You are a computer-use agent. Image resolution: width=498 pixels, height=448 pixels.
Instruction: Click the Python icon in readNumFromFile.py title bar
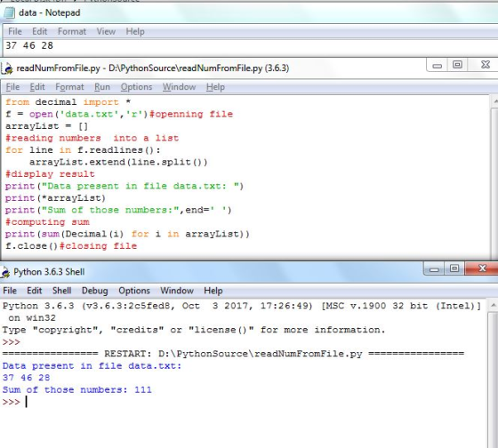tap(7, 68)
